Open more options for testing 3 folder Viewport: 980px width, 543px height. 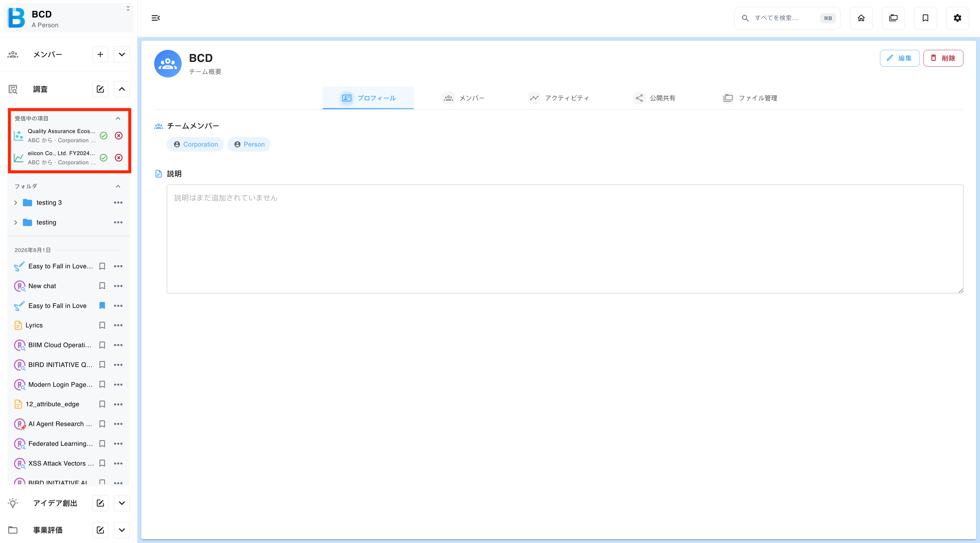(x=118, y=202)
